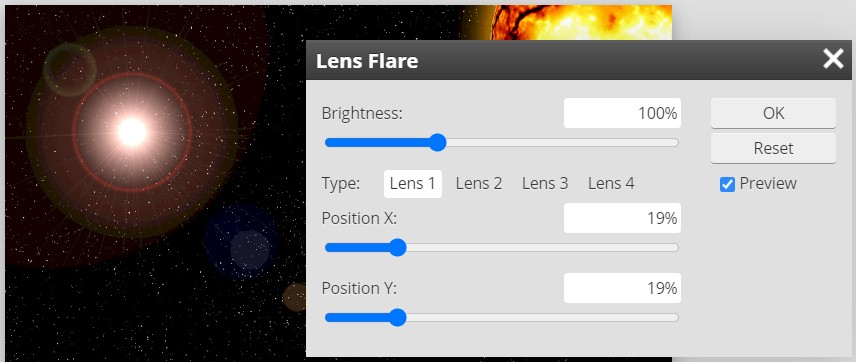The height and width of the screenshot is (362, 856).
Task: Edit the Position Y value field
Action: point(622,288)
